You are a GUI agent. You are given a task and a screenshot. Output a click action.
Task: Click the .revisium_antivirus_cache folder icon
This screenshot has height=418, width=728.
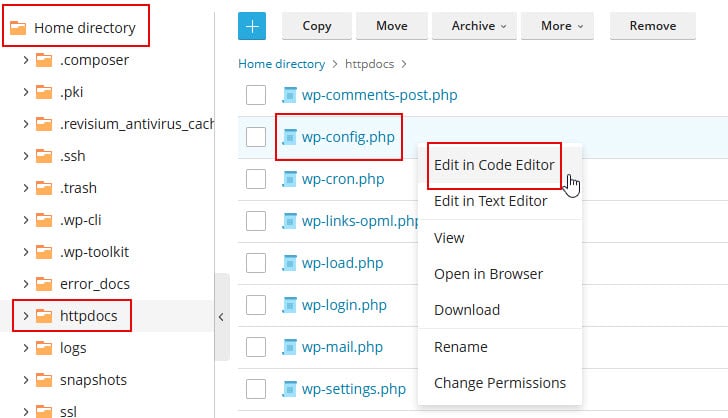(44, 124)
